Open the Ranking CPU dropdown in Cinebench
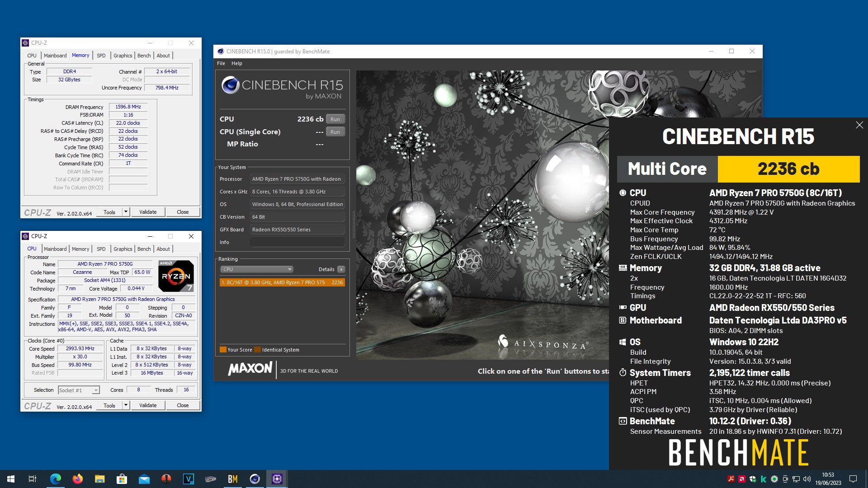 [x=256, y=269]
